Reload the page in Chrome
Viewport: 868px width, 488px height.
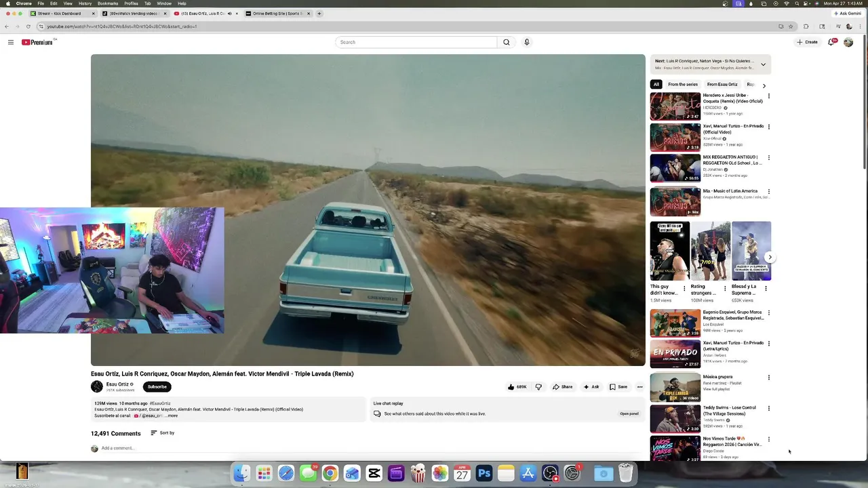[x=28, y=26]
